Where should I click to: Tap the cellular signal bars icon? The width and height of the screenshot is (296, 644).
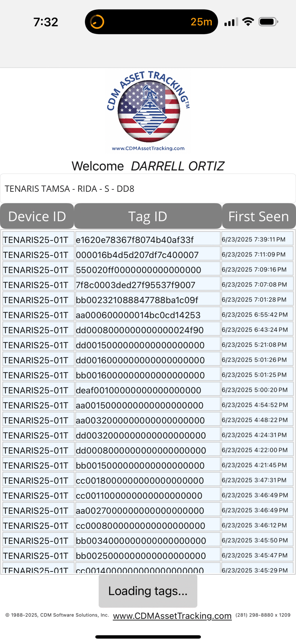pyautogui.click(x=231, y=22)
